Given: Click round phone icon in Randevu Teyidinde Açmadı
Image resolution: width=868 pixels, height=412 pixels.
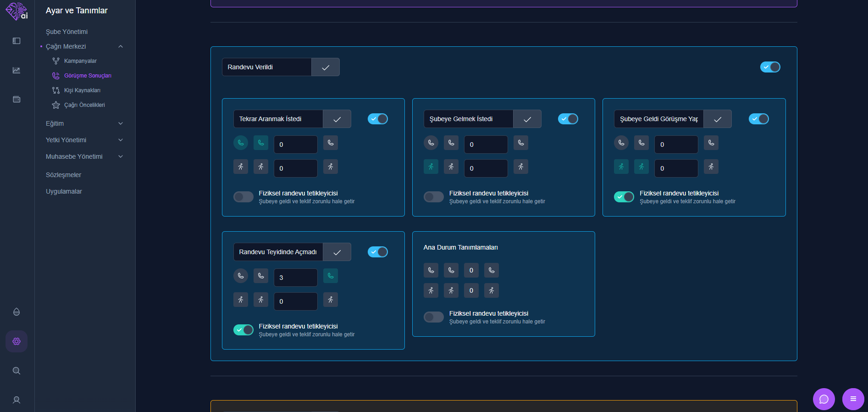Looking at the screenshot, I should tap(241, 276).
